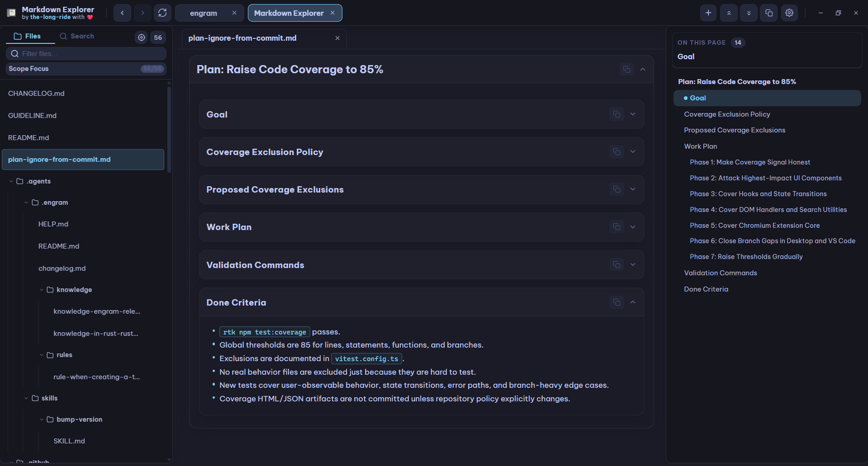Click the the-long-ride author link
Image resolution: width=868 pixels, height=466 pixels.
point(50,17)
